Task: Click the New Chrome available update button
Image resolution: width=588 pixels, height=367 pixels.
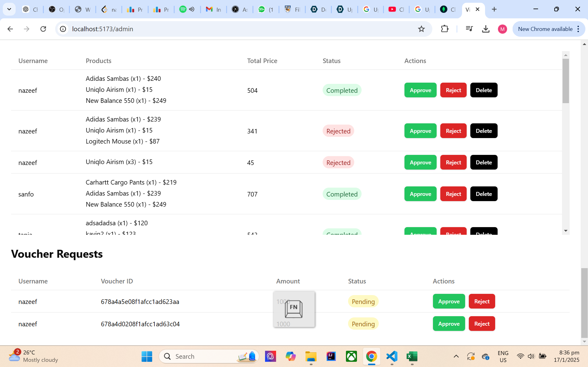Action: (x=545, y=29)
